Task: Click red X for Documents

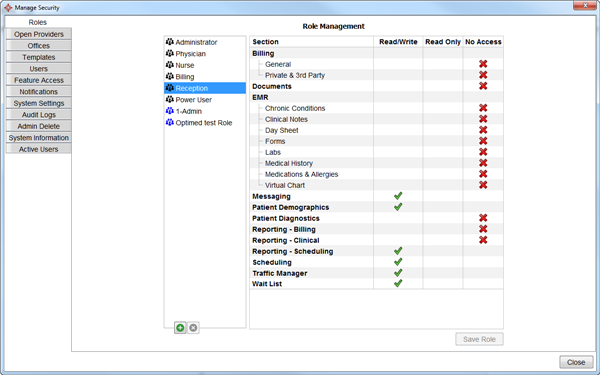Action: [x=483, y=86]
